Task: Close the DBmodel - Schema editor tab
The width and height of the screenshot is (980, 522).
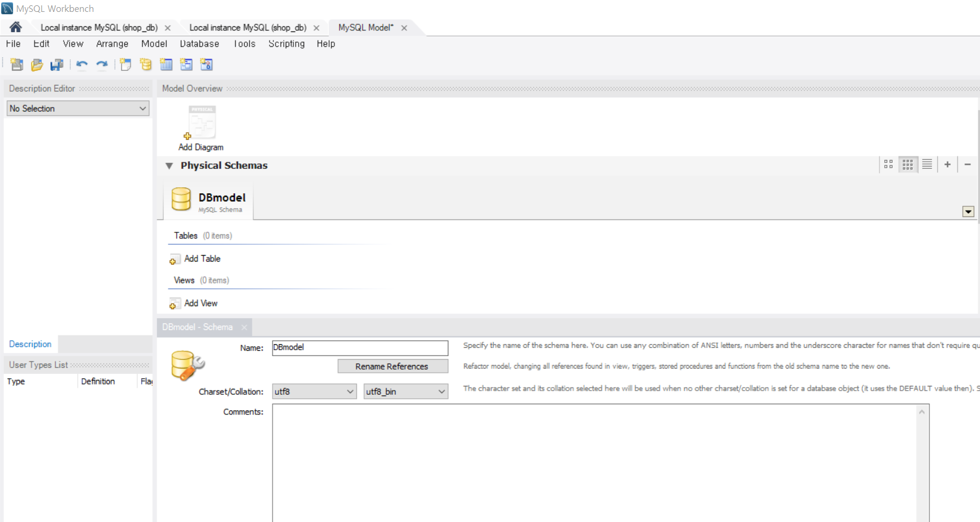Action: coord(244,327)
